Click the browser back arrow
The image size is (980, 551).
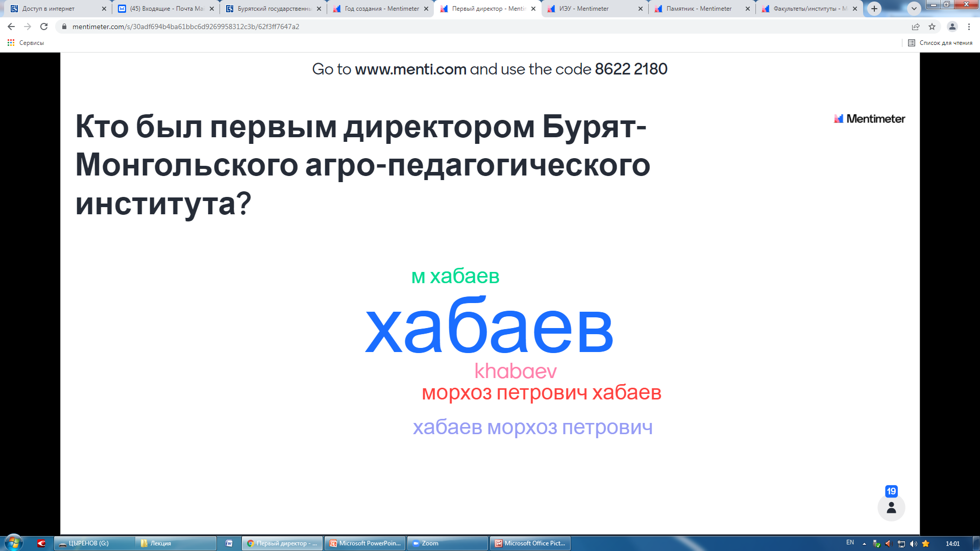(x=11, y=27)
